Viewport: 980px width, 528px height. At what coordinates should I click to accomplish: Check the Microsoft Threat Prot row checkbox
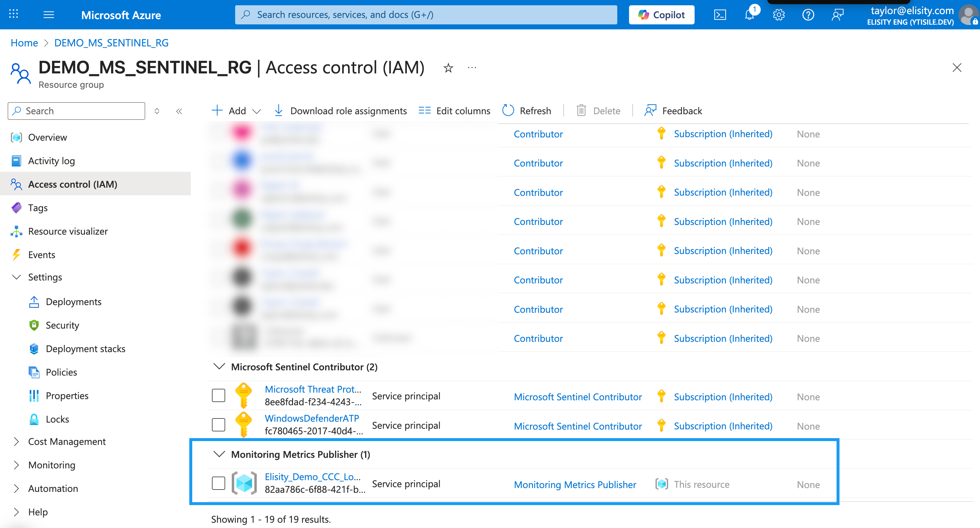[x=218, y=395]
